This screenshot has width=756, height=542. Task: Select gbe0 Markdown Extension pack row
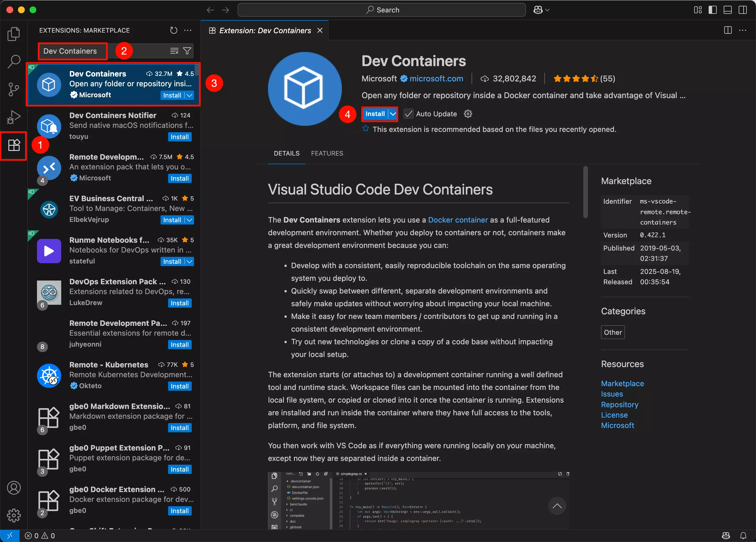tap(114, 417)
